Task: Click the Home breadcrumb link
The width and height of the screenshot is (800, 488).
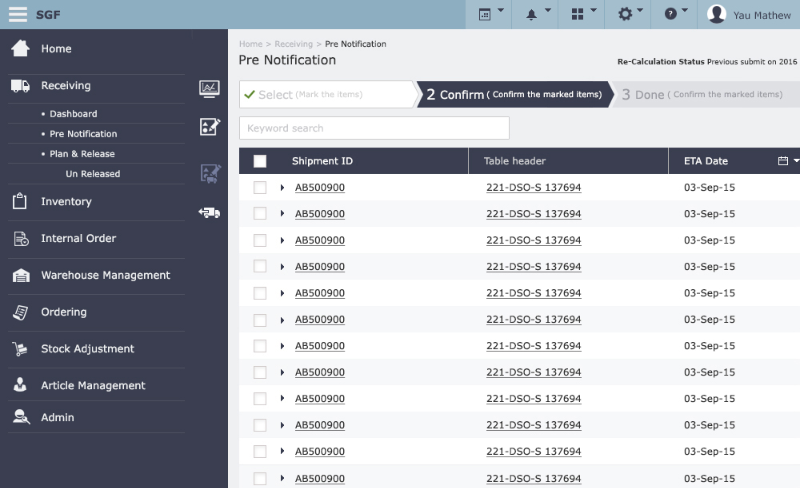Action: coord(250,44)
